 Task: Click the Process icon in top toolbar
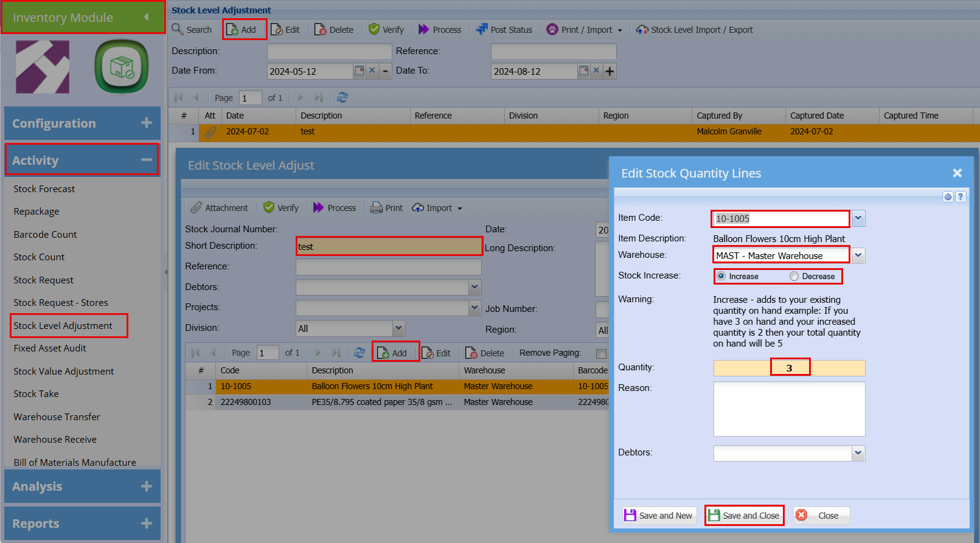click(x=424, y=29)
